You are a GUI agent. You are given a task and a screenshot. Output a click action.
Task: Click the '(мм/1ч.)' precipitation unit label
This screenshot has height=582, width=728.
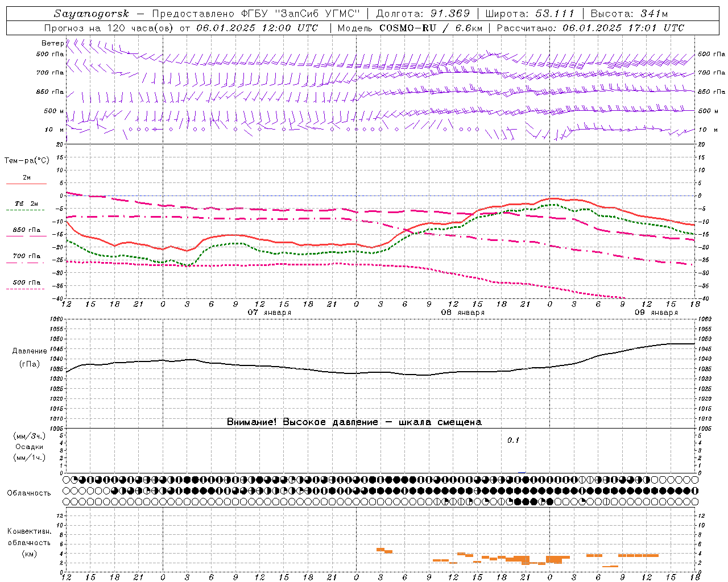tap(30, 458)
